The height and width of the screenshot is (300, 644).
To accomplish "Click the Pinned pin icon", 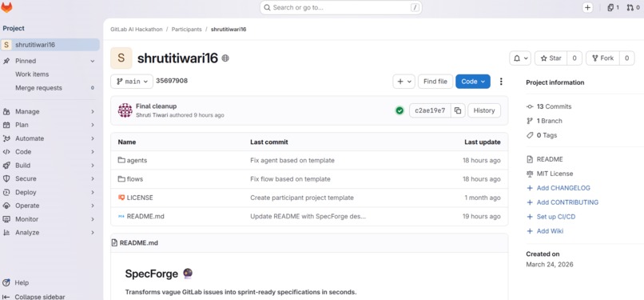I will (x=6, y=61).
